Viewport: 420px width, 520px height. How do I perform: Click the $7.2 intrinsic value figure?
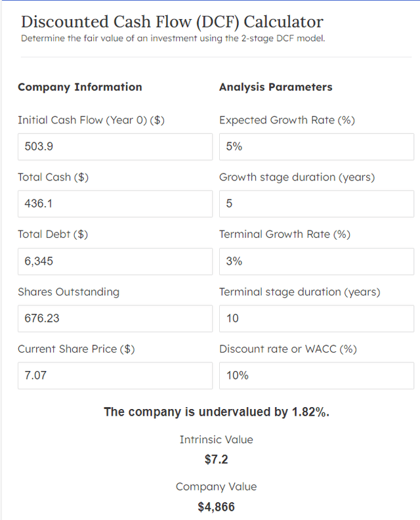click(x=216, y=460)
